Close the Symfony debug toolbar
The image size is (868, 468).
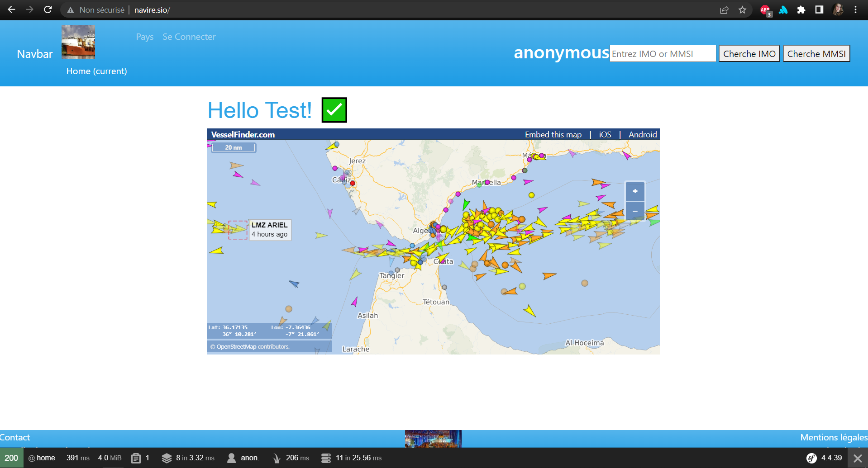click(x=858, y=458)
